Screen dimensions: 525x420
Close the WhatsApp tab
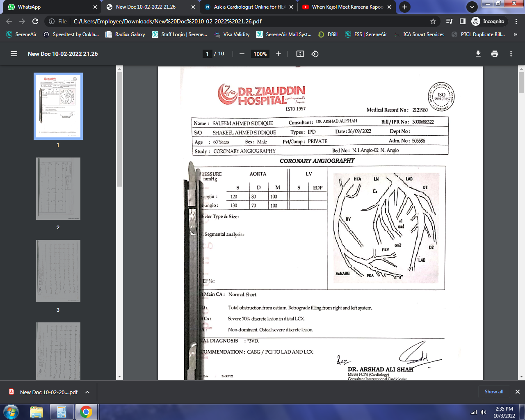click(x=95, y=7)
